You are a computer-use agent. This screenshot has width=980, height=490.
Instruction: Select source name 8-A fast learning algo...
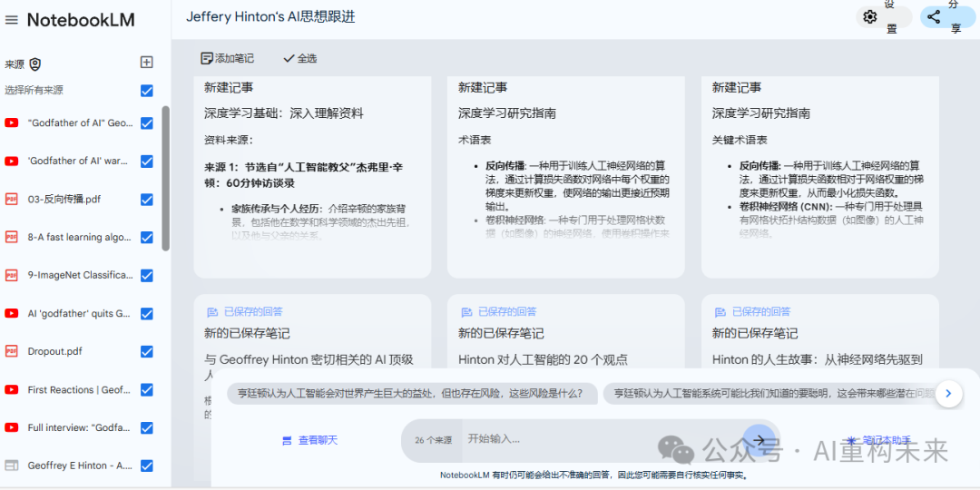(x=80, y=238)
